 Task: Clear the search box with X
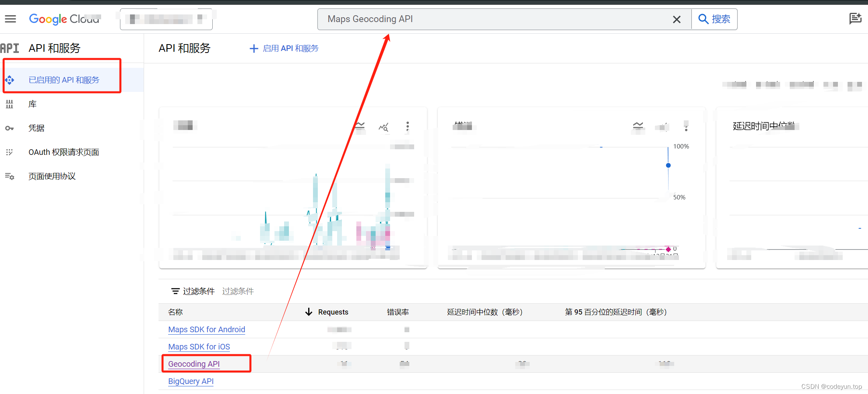coord(677,19)
